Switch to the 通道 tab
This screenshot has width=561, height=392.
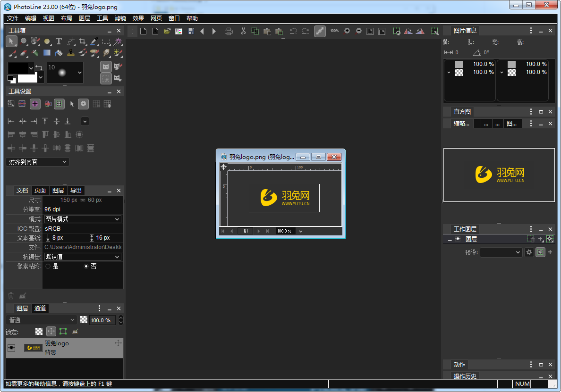click(x=40, y=309)
